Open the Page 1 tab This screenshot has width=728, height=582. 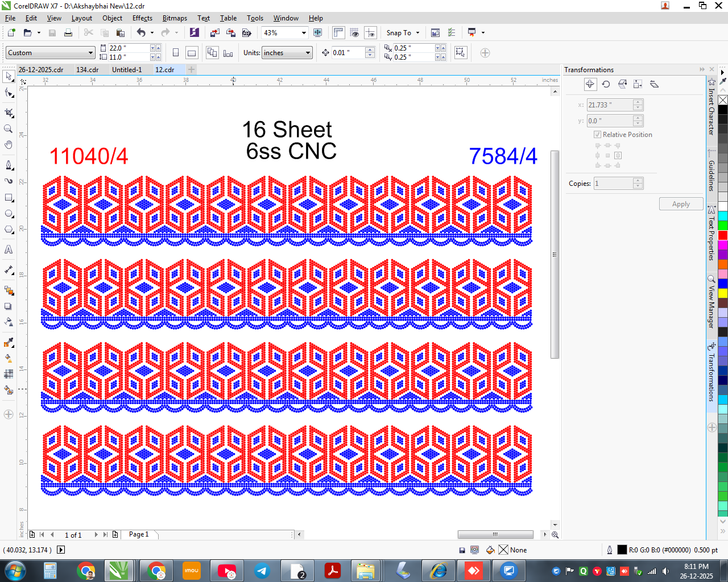point(139,534)
